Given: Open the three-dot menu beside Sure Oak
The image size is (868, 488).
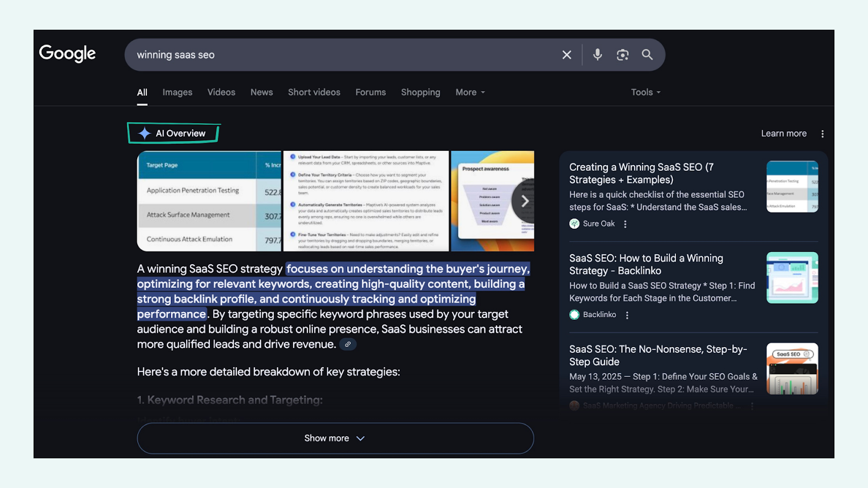Looking at the screenshot, I should (625, 223).
